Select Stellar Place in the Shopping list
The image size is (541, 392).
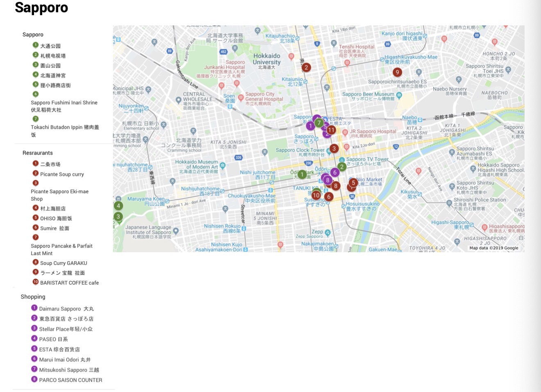(x=66, y=329)
